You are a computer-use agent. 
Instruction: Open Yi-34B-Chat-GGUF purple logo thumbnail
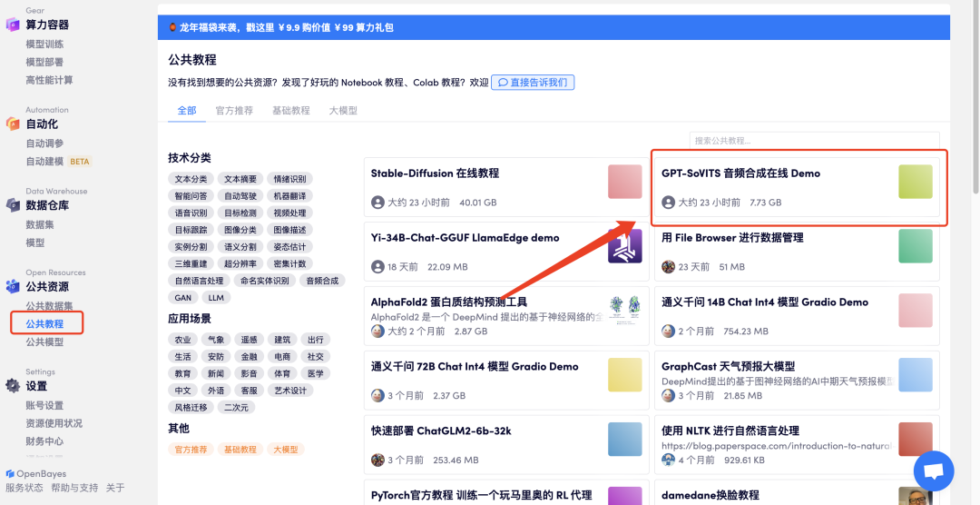625,246
